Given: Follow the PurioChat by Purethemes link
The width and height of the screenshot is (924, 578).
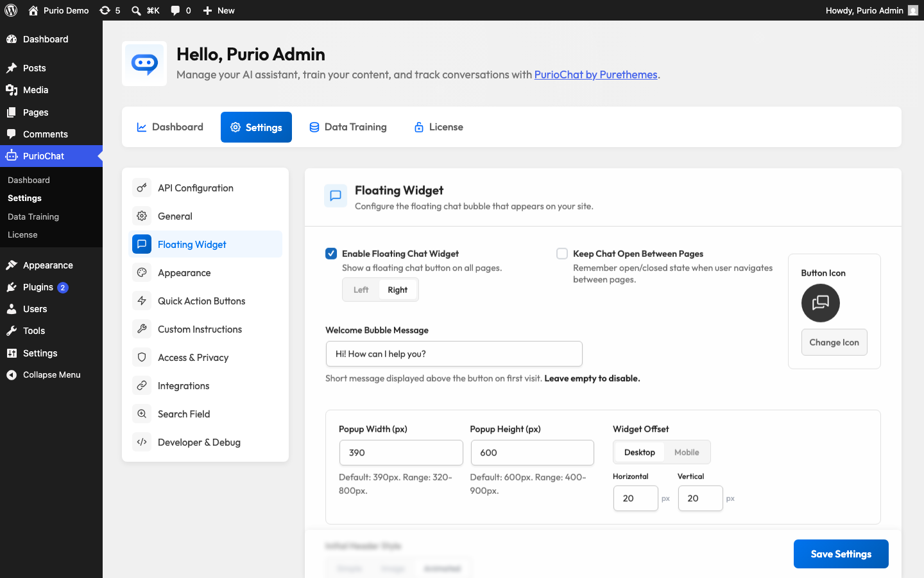Looking at the screenshot, I should tap(595, 74).
